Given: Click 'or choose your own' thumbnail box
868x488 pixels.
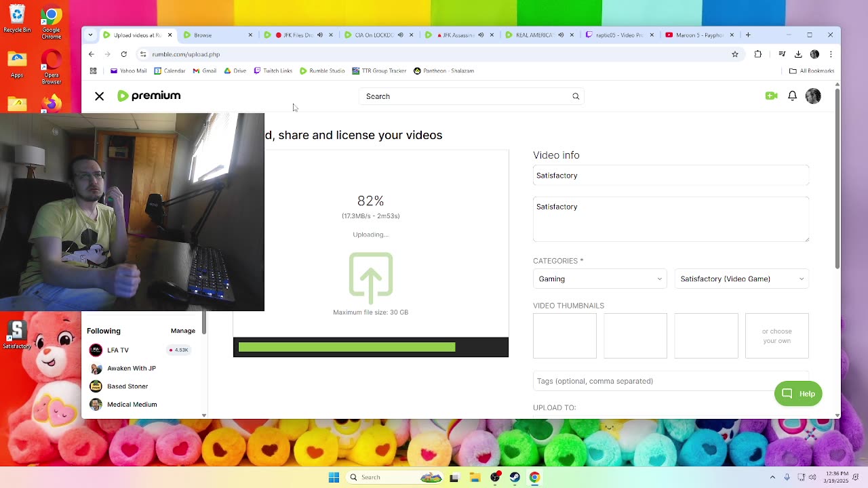Looking at the screenshot, I should tap(777, 335).
